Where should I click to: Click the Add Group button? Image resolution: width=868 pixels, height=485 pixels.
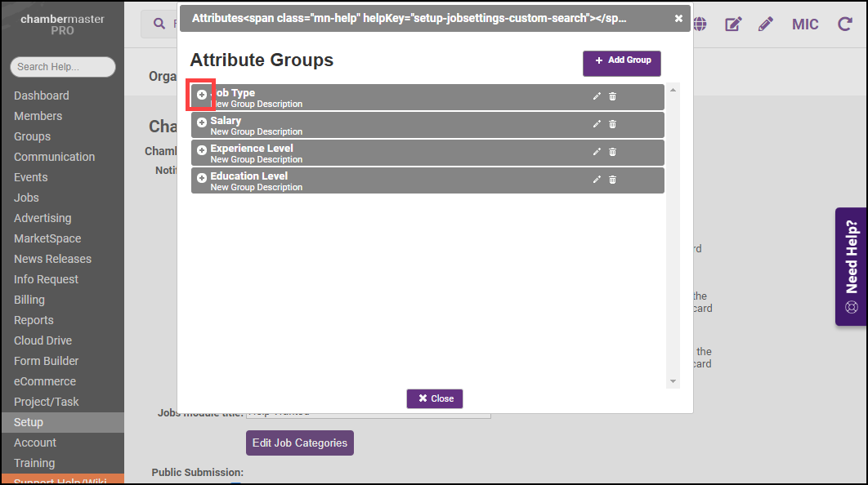(x=621, y=60)
